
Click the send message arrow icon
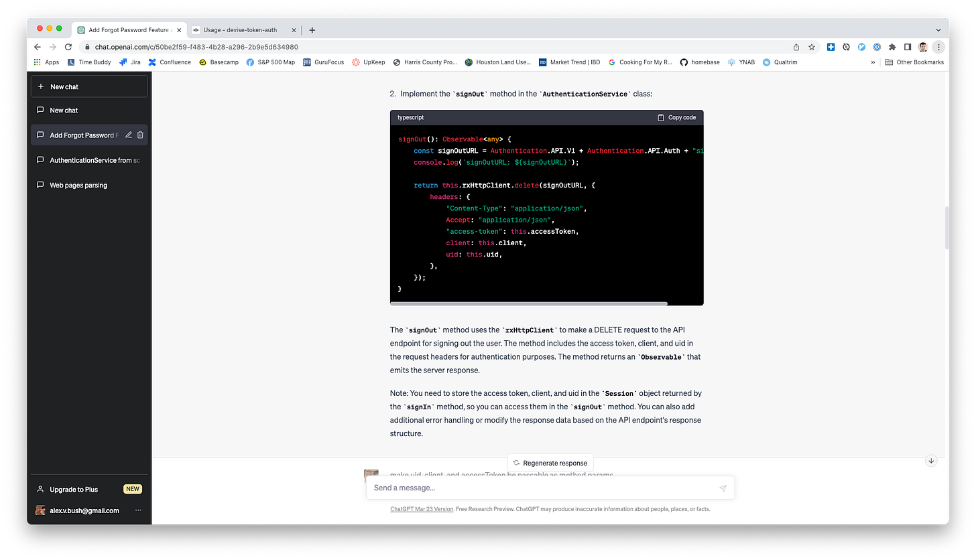click(723, 488)
